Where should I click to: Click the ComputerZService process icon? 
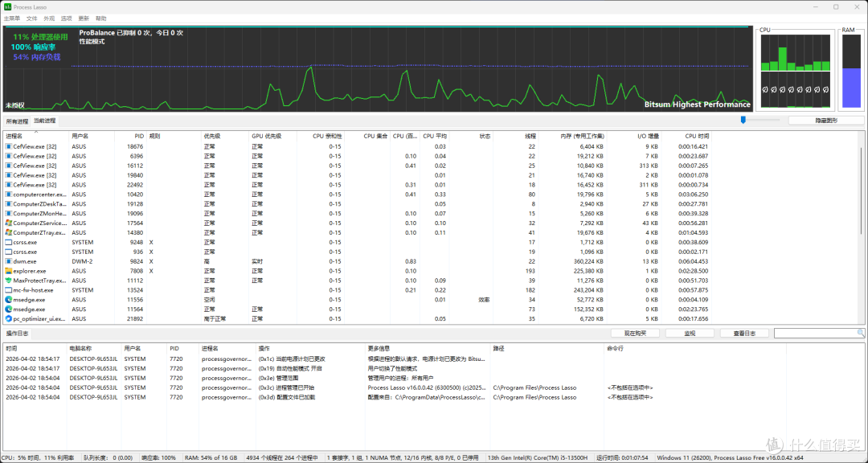coord(8,223)
